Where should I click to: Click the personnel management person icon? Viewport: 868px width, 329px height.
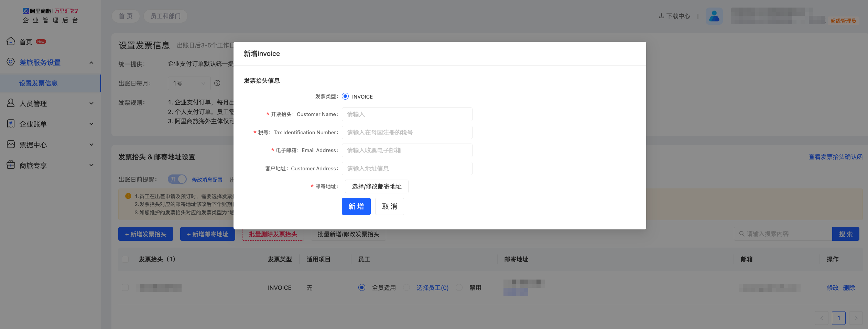(x=11, y=103)
